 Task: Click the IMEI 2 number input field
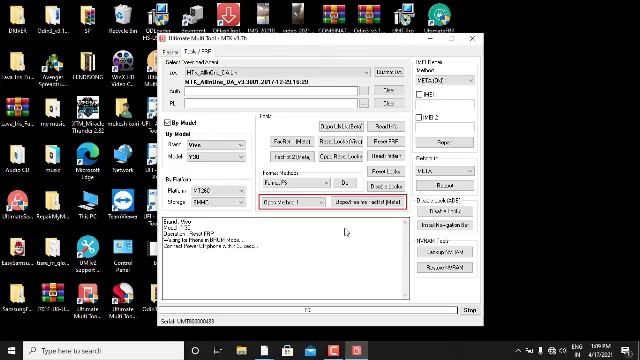coord(445,127)
